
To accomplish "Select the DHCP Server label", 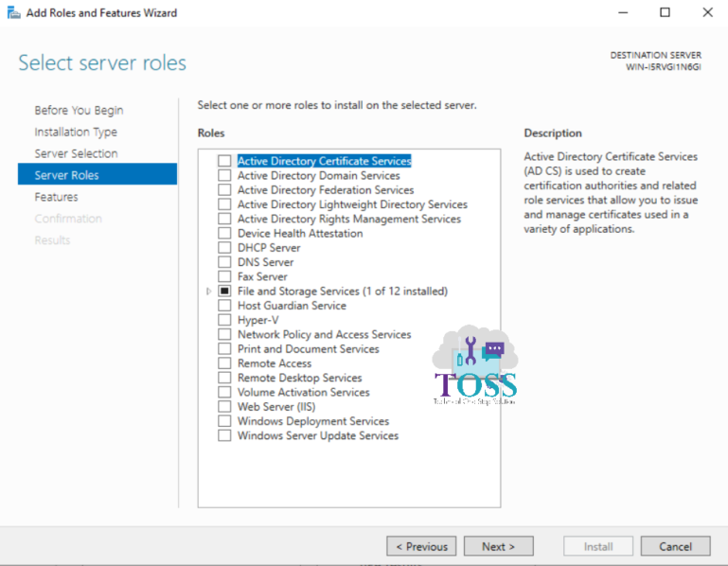I will 269,247.
